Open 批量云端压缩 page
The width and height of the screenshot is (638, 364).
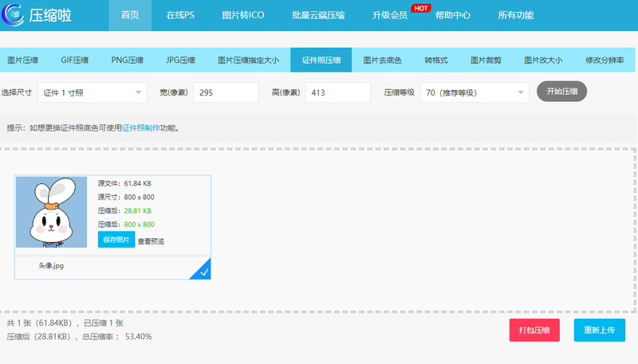tap(318, 15)
